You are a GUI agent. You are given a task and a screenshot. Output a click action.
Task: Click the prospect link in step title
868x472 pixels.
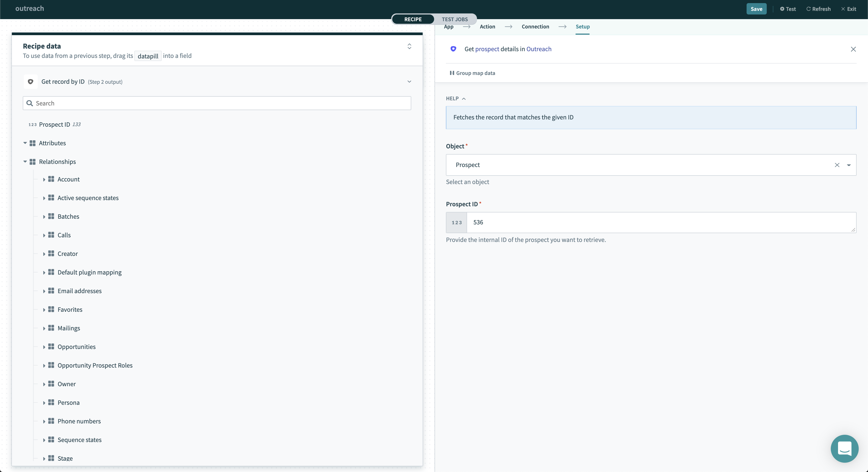pyautogui.click(x=487, y=49)
